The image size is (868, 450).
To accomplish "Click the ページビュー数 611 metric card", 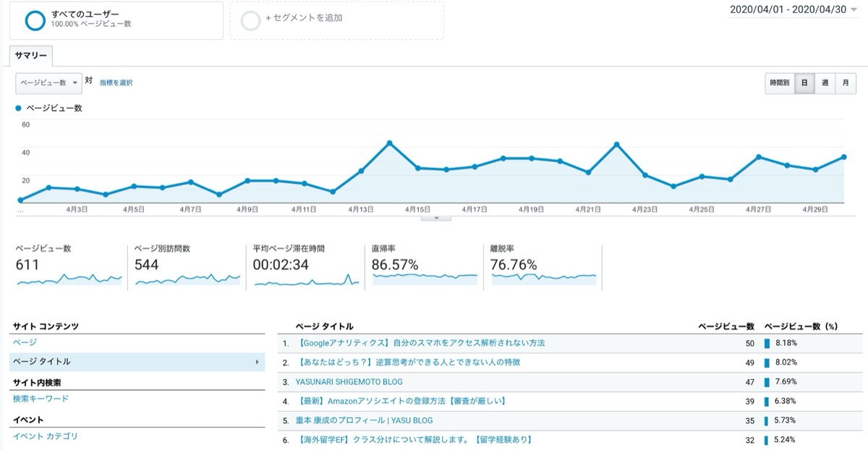I will tap(69, 266).
